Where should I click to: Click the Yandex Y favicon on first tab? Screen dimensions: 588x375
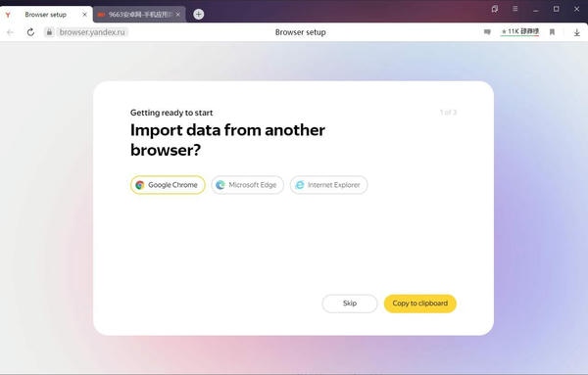coord(8,15)
